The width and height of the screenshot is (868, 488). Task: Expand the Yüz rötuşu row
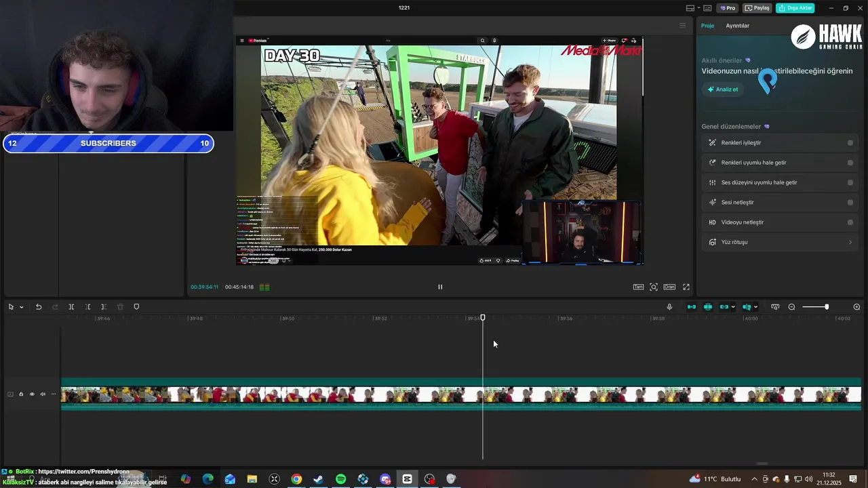tap(781, 242)
